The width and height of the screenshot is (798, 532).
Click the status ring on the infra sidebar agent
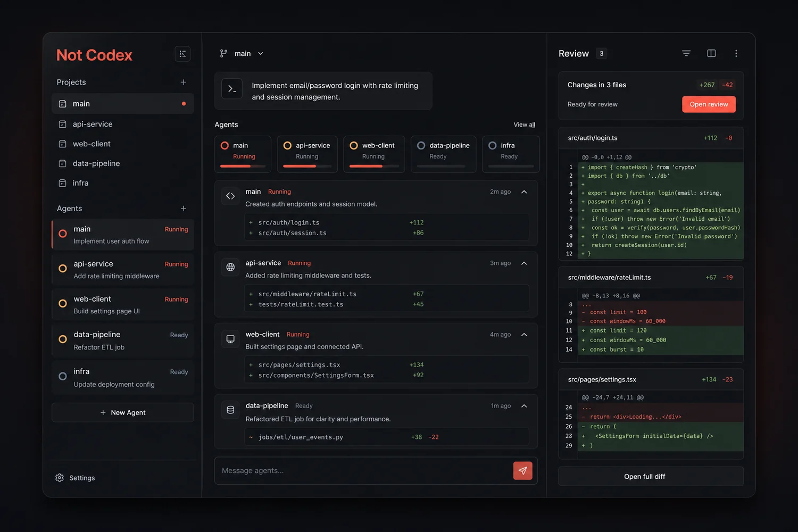[63, 377]
